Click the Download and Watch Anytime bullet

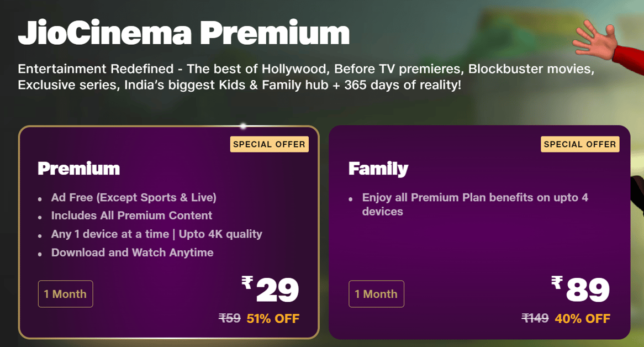pos(132,253)
